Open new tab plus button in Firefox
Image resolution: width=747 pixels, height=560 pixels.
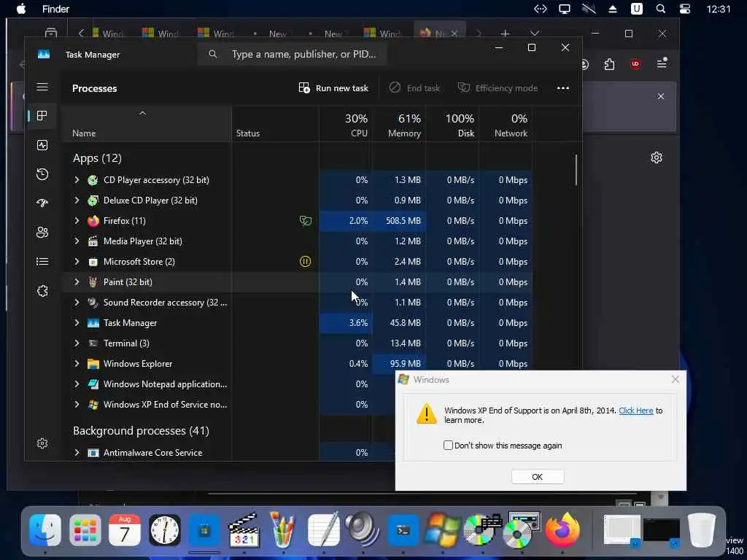(505, 34)
